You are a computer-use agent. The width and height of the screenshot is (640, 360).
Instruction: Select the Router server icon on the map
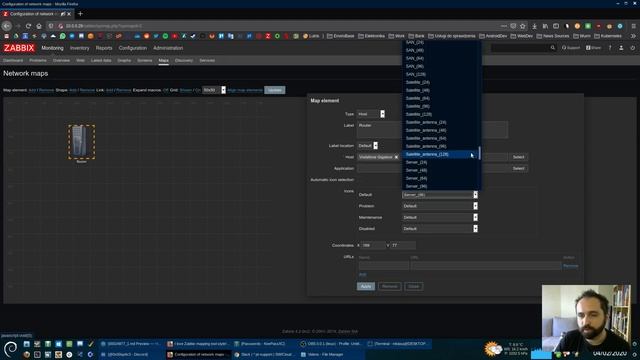click(82, 142)
